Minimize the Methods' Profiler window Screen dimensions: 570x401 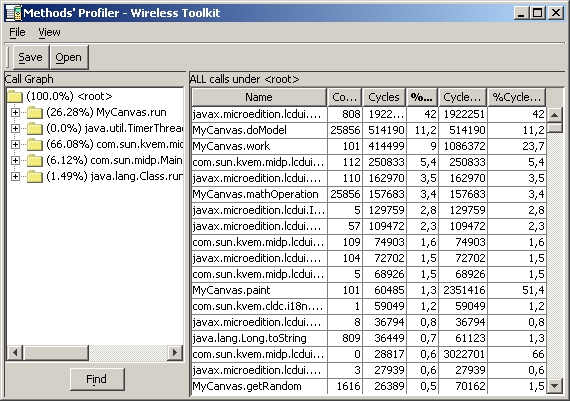[x=522, y=13]
